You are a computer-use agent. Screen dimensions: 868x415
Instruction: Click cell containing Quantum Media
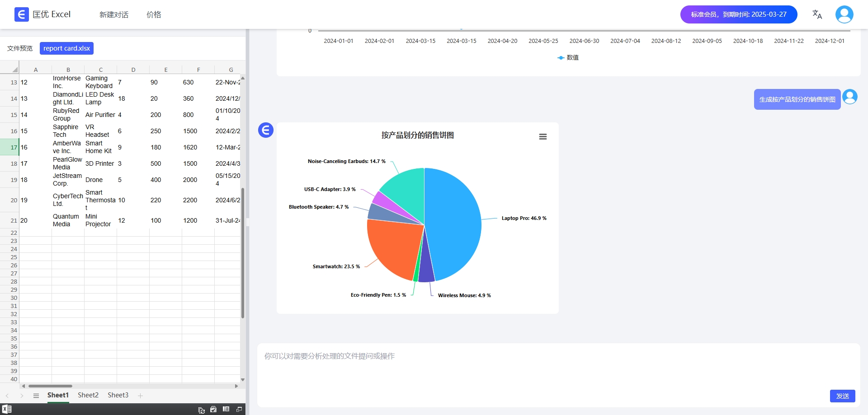[68, 220]
